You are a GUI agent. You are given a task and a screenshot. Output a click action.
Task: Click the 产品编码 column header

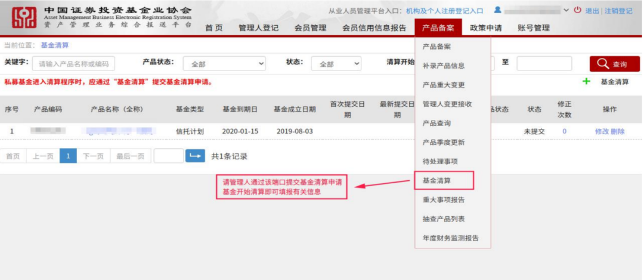point(48,109)
